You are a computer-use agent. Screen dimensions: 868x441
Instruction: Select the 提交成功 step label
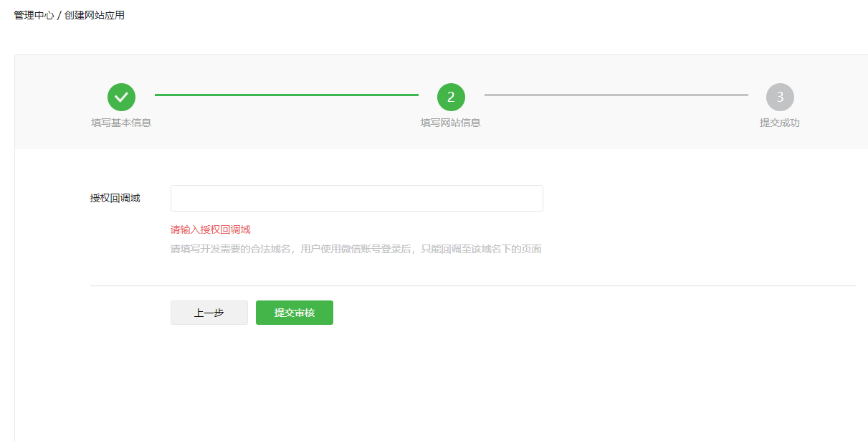coord(780,123)
